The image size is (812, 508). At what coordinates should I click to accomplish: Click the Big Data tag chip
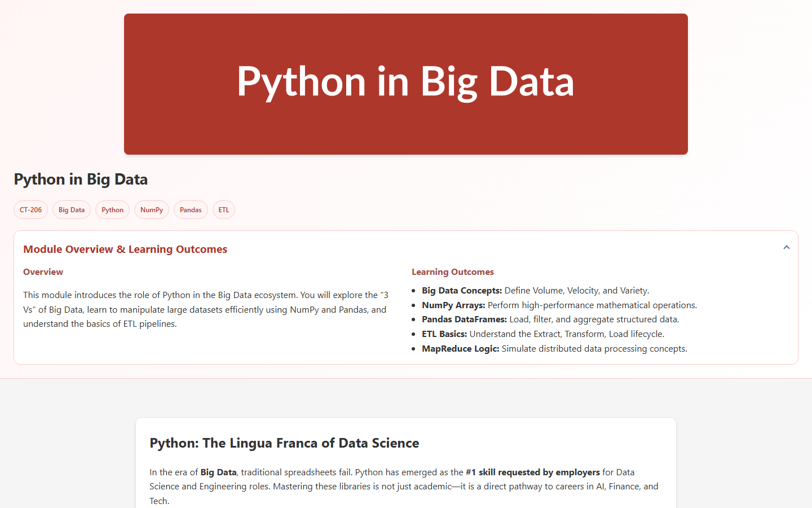pyautogui.click(x=71, y=209)
